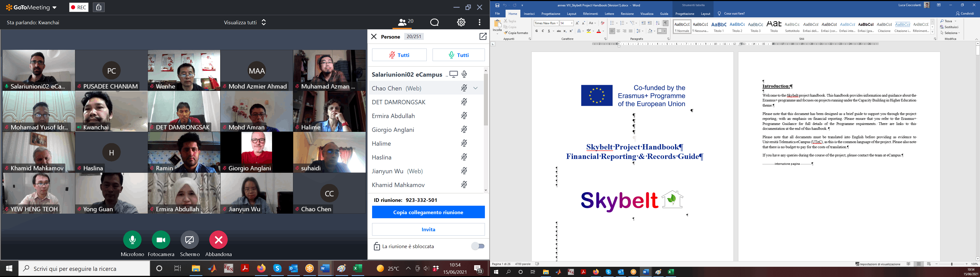The image size is (980, 277).
Task: Click the mute Tutti button with red microphone
Action: [x=399, y=55]
